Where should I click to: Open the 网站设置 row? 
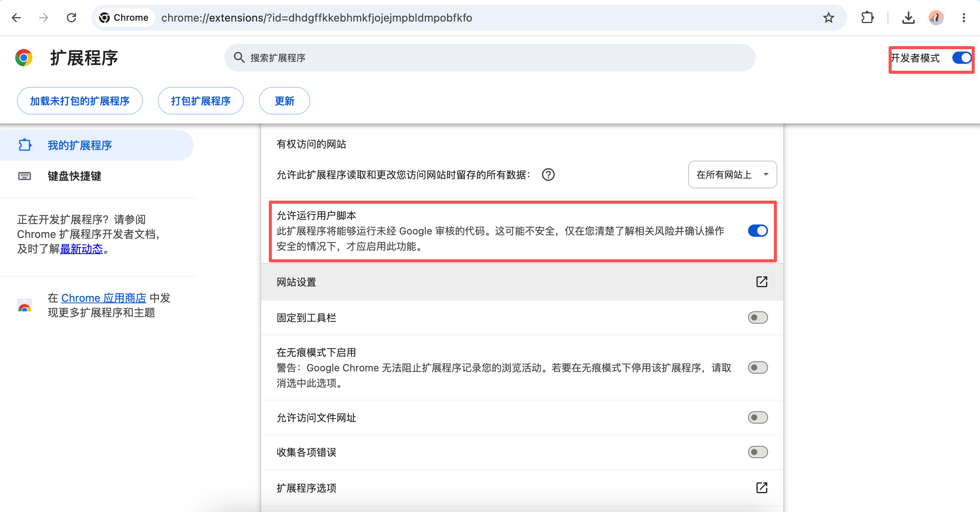pyautogui.click(x=522, y=282)
